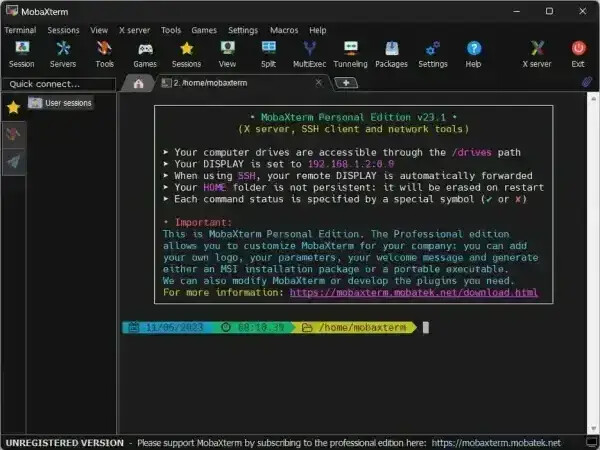
Task: Select the User sessions tree item
Action: point(60,103)
